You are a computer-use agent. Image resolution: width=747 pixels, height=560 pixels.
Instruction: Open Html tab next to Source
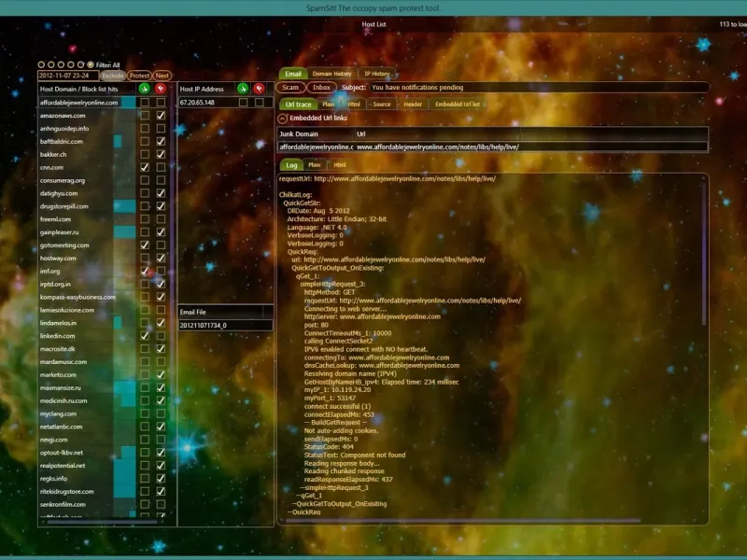pyautogui.click(x=354, y=105)
